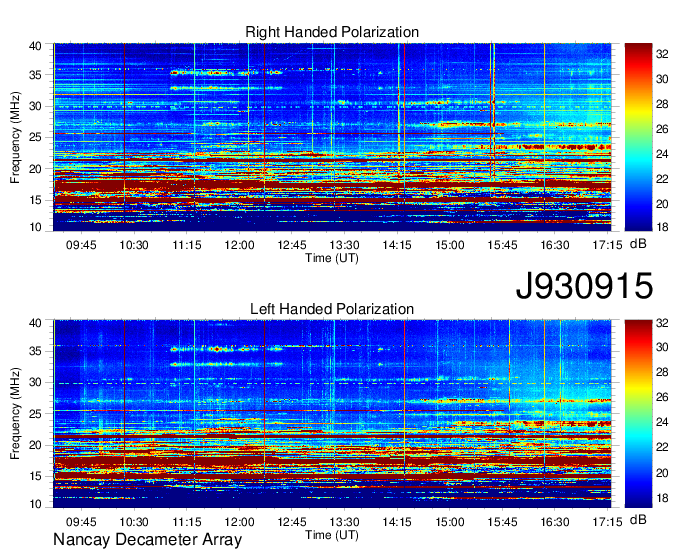The width and height of the screenshot is (680, 552).
Task: Click the 14:15 time tick of lower plot
Action: (x=397, y=522)
